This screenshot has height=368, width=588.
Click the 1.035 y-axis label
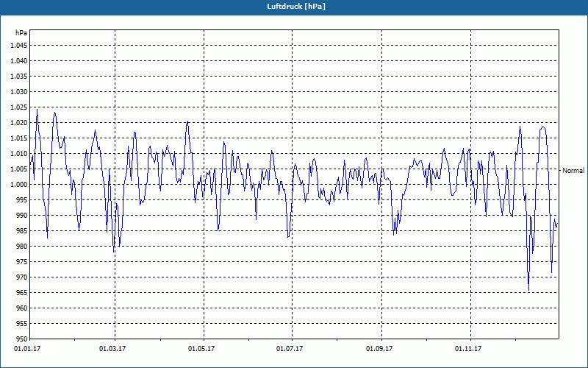(19, 77)
